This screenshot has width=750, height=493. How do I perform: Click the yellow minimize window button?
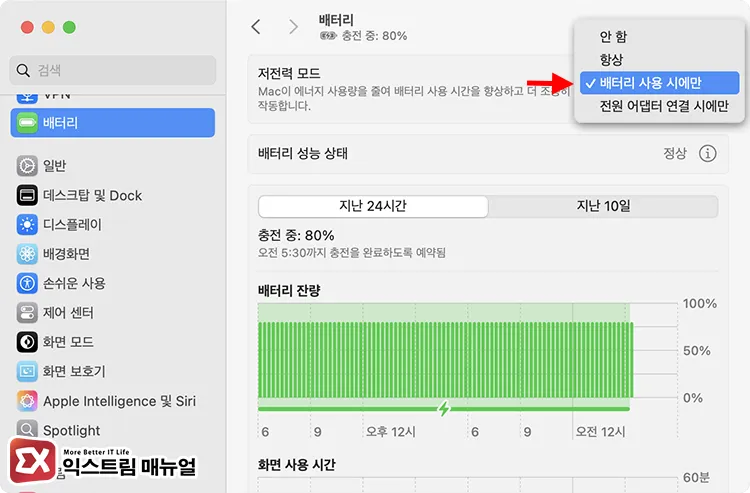48,27
